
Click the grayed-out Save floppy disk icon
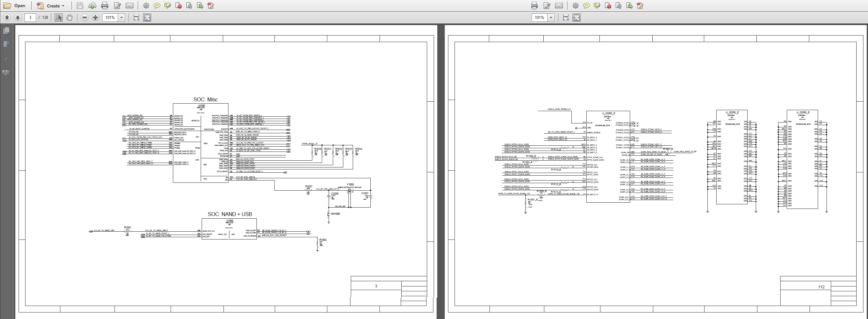point(80,6)
